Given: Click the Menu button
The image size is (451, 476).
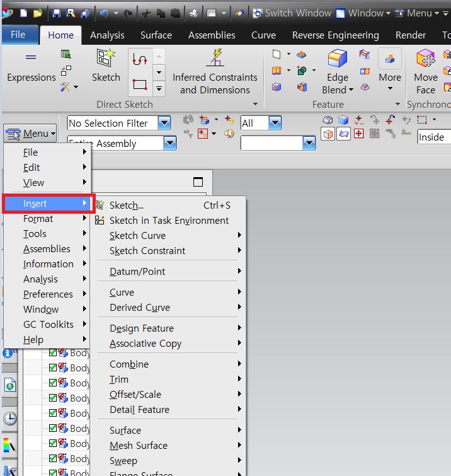Looking at the screenshot, I should click(x=30, y=134).
